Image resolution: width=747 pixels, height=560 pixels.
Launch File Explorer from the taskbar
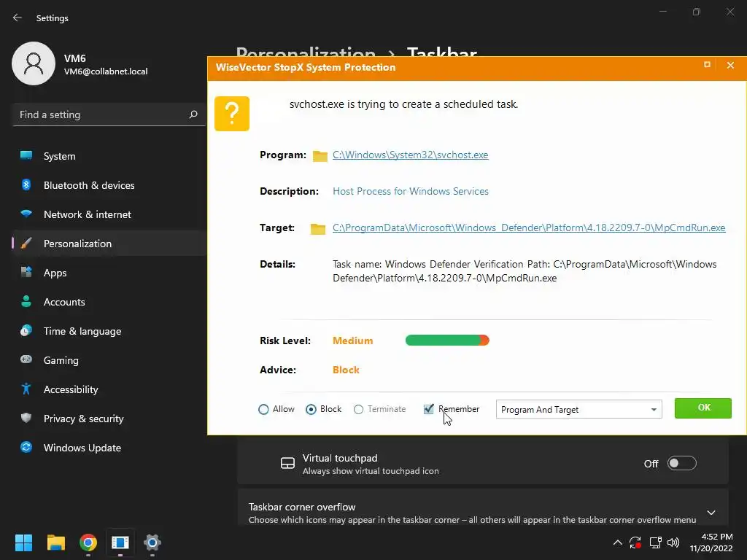(55, 542)
